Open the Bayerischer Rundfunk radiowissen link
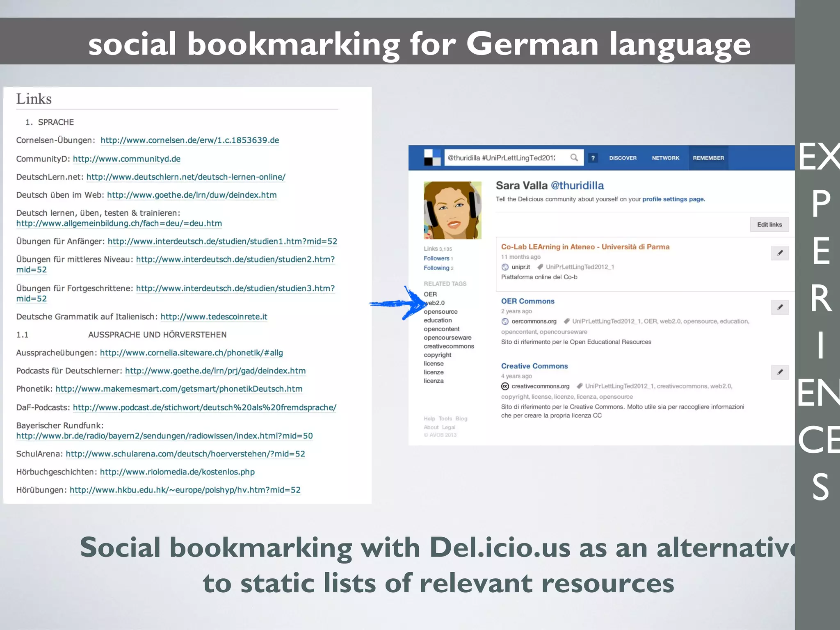 (x=164, y=436)
